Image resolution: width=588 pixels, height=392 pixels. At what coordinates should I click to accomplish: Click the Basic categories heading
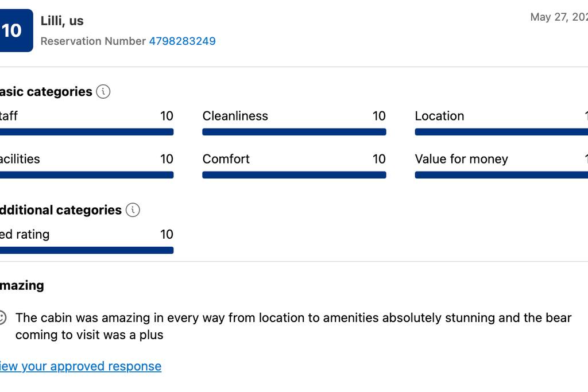click(46, 92)
